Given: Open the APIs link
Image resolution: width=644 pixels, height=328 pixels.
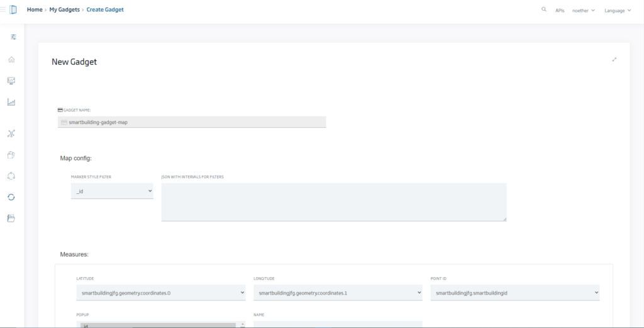Looking at the screenshot, I should point(560,11).
